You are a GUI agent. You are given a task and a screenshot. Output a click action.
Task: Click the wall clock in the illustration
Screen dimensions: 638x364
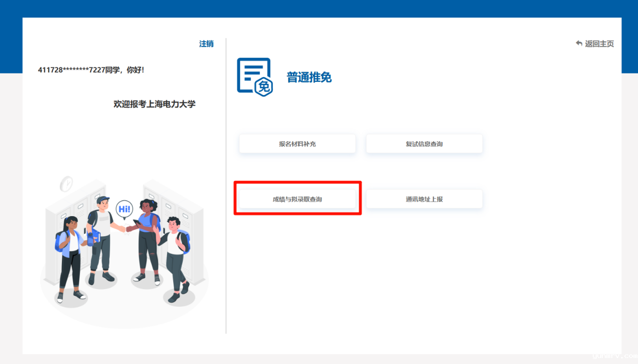[66, 184]
